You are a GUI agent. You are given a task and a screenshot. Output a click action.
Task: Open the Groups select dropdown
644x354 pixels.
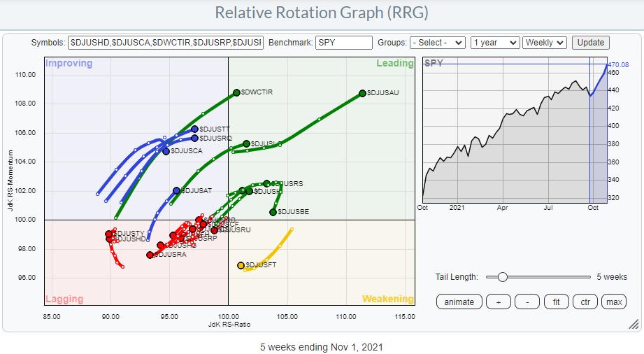point(438,43)
